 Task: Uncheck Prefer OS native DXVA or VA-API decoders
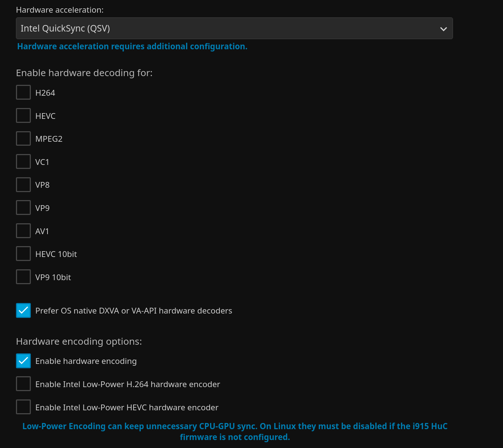23,310
